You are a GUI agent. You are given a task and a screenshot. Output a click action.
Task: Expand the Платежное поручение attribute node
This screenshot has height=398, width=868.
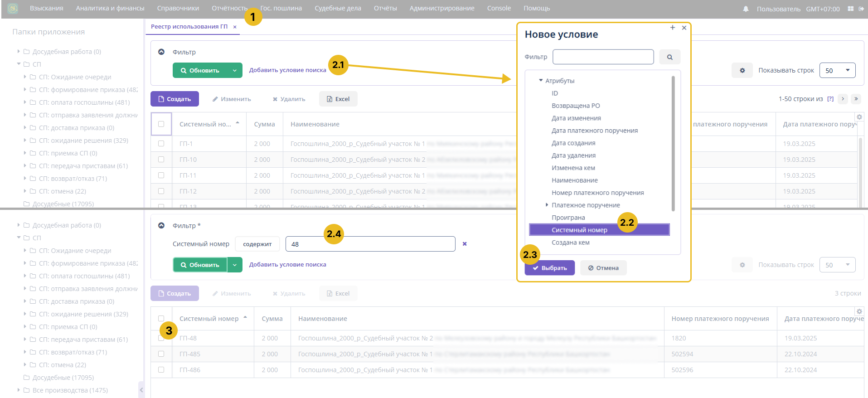click(x=547, y=205)
